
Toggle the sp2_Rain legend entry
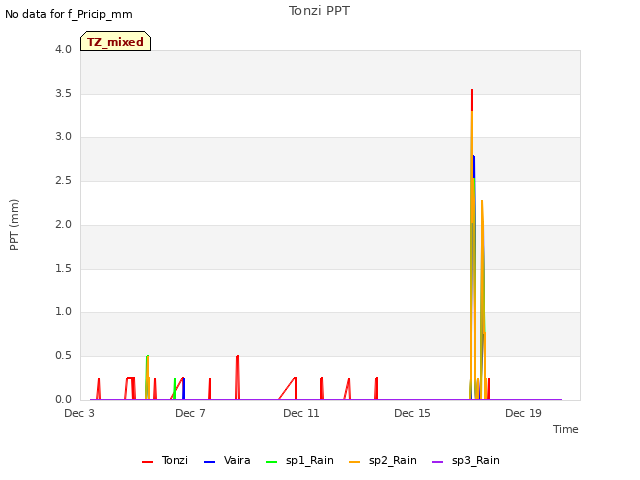(x=383, y=460)
